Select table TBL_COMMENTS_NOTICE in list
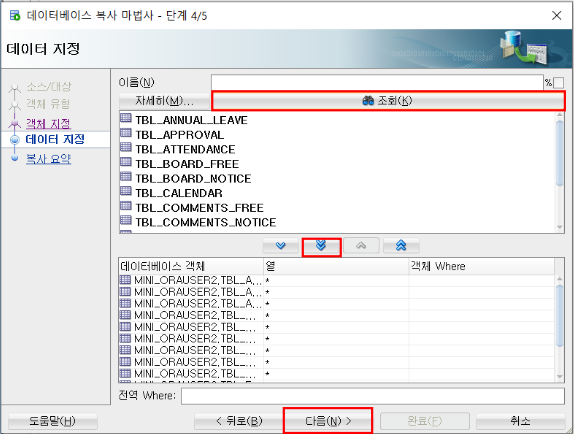The height and width of the screenshot is (434, 574). (206, 222)
